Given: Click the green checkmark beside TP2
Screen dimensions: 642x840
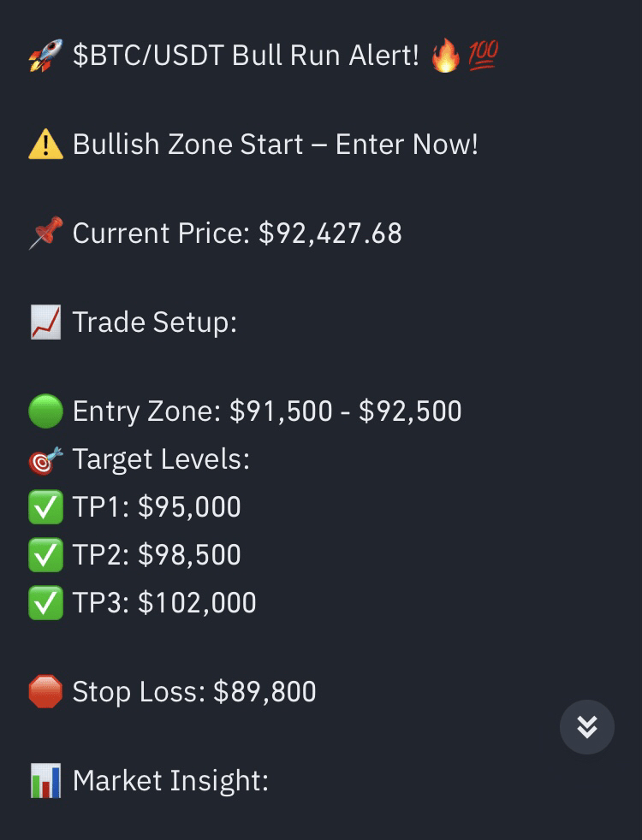Looking at the screenshot, I should click(x=45, y=555).
